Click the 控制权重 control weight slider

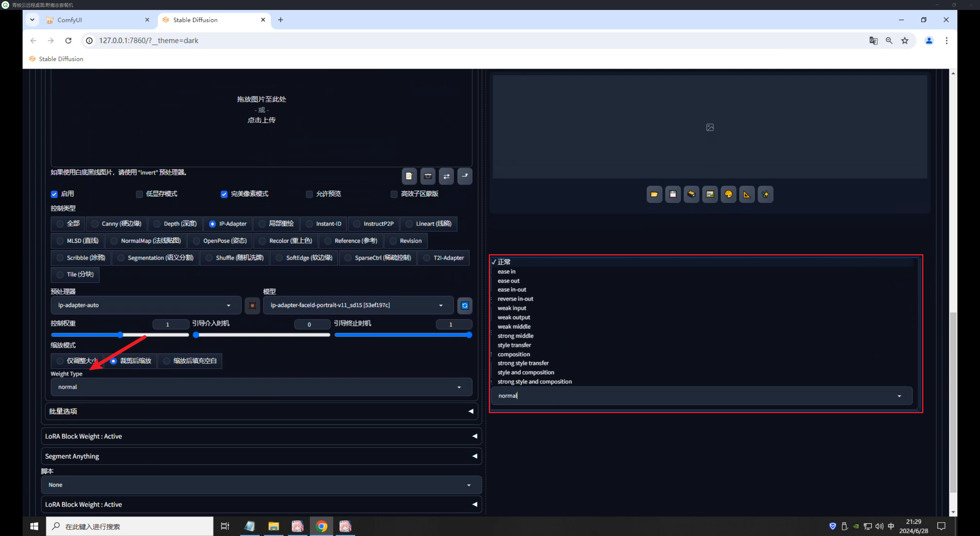click(120, 335)
